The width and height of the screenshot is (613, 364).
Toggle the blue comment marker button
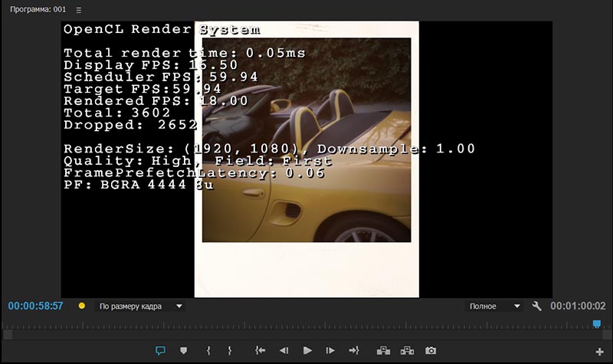160,351
